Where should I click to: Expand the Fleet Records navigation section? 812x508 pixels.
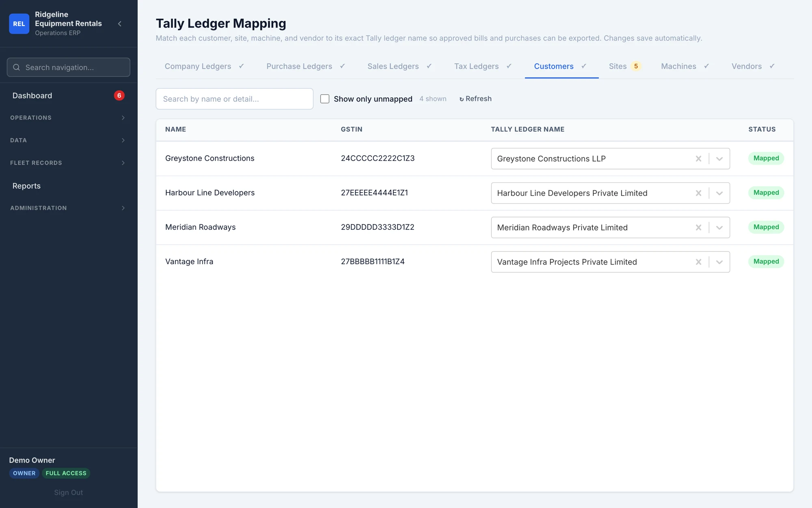tap(68, 163)
